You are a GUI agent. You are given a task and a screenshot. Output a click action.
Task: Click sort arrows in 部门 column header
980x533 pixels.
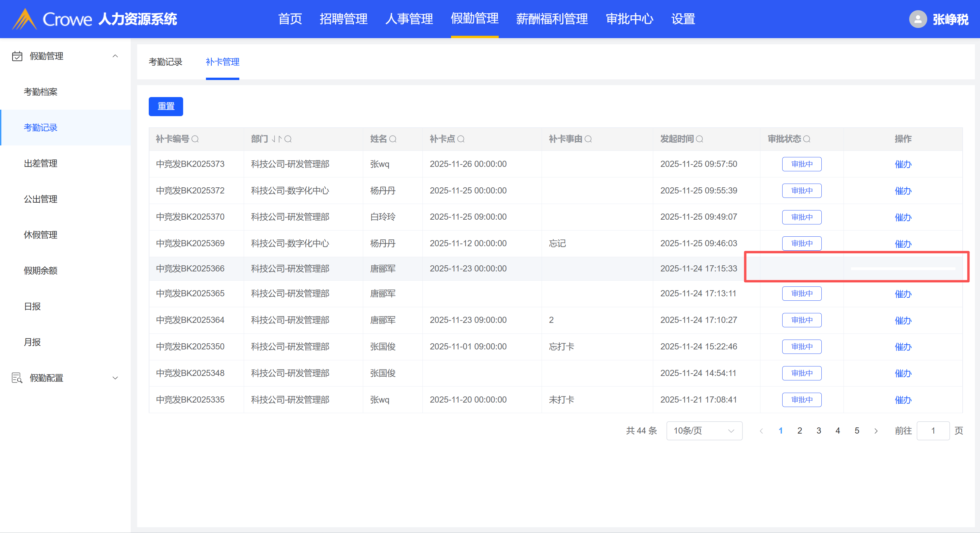click(x=277, y=139)
